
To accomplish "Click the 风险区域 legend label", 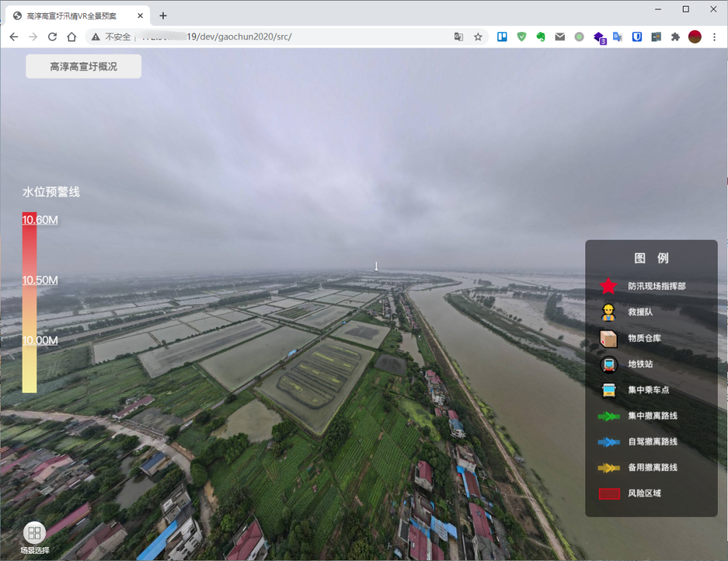I will point(644,493).
